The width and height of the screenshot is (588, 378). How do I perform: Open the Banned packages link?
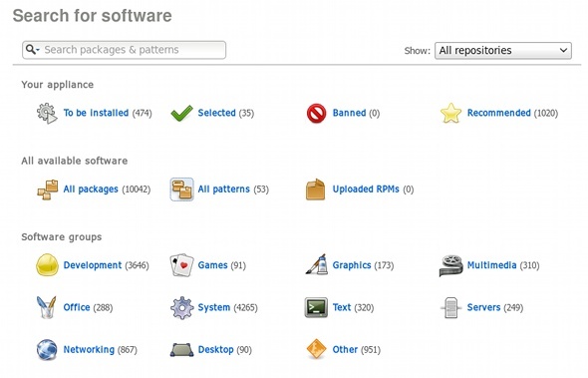pyautogui.click(x=349, y=113)
